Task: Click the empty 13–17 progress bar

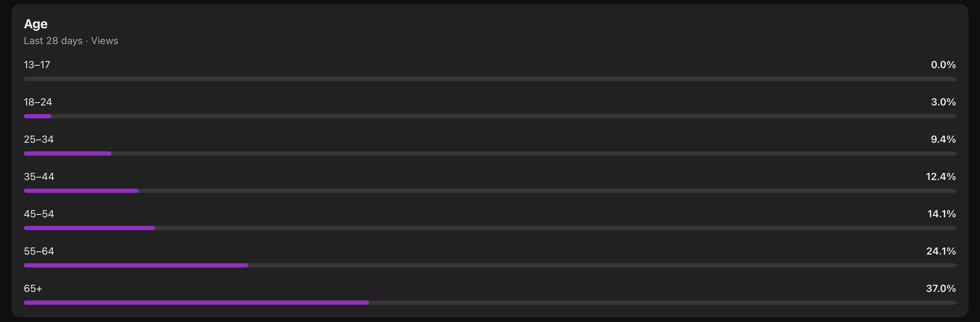Action: click(x=490, y=79)
